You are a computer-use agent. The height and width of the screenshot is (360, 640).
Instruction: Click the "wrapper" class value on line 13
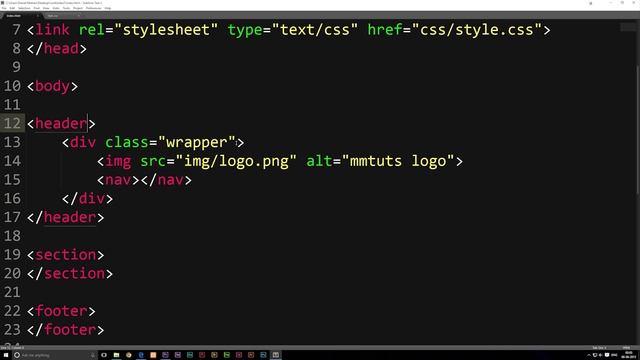[197, 142]
